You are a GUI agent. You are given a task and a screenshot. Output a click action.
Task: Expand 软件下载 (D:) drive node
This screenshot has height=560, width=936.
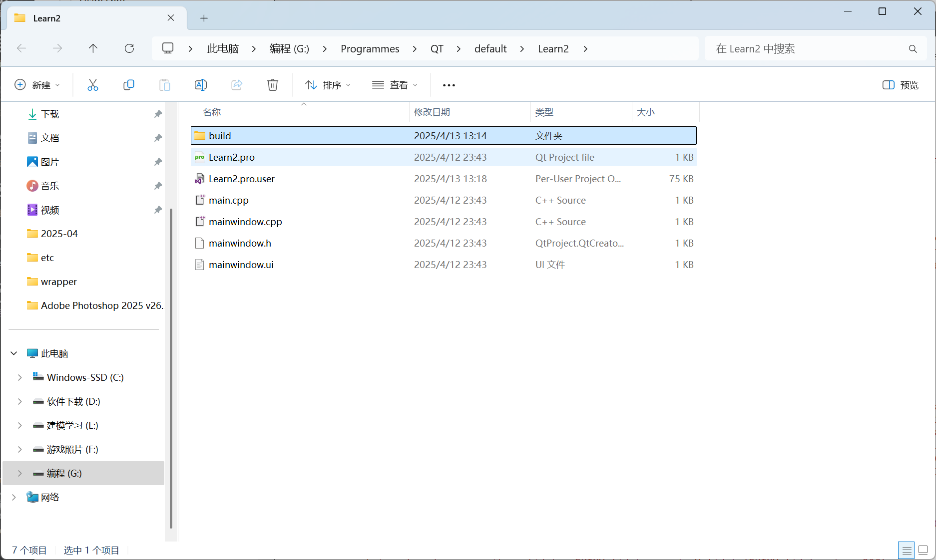click(x=20, y=401)
